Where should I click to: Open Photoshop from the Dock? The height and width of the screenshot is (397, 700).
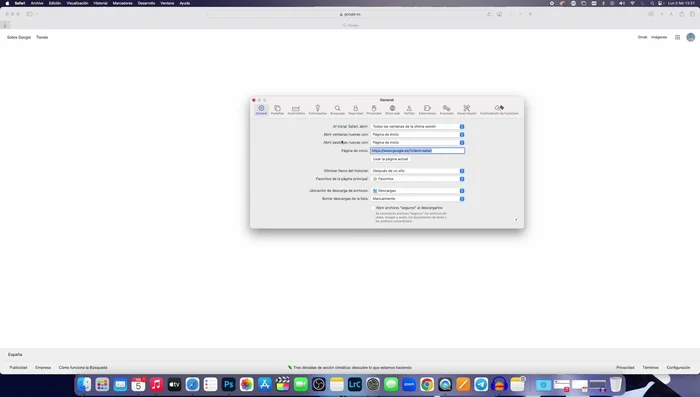tap(229, 384)
